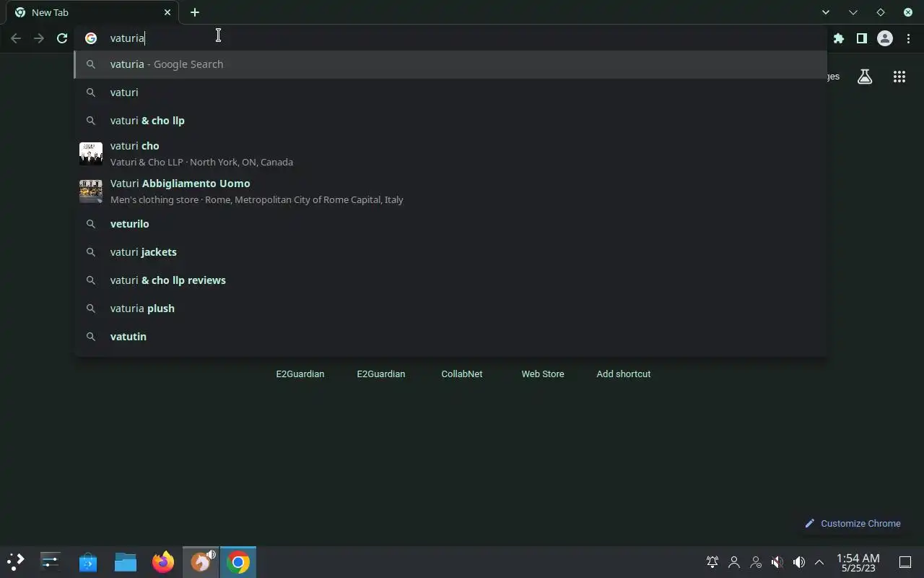This screenshot has height=578, width=924.
Task: Go forward with the forward arrow
Action: tap(39, 38)
